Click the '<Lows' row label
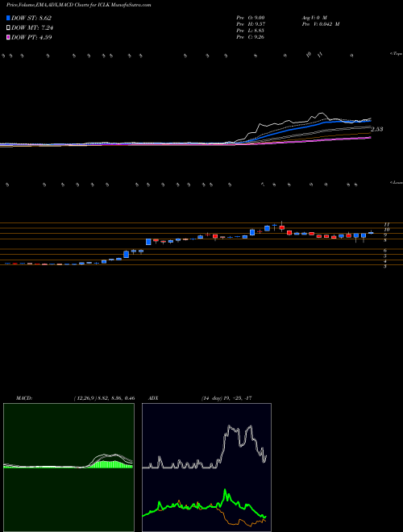 396,182
